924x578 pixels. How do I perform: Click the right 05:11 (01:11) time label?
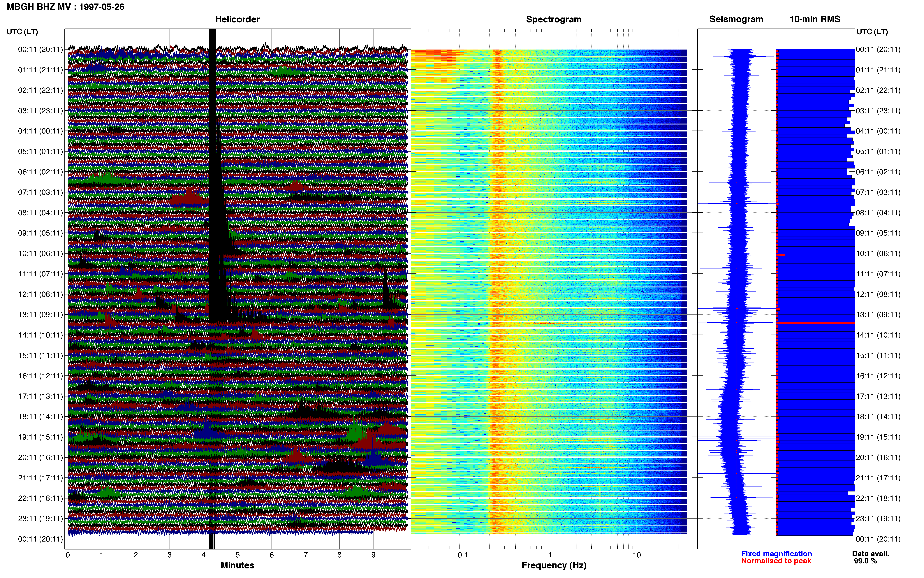click(878, 151)
